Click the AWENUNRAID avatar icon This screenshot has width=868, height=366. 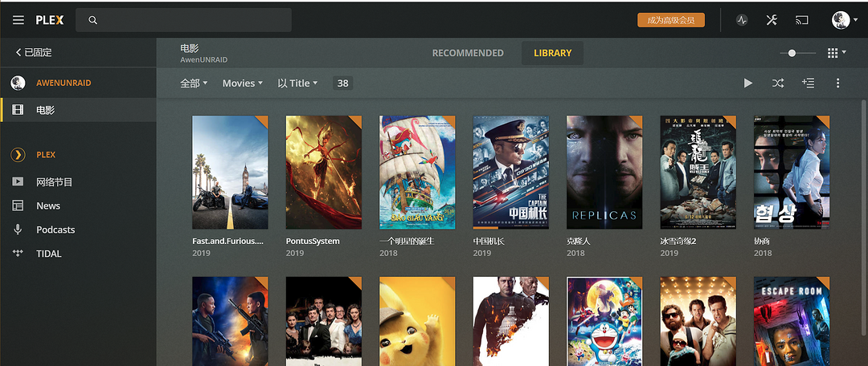coord(18,83)
